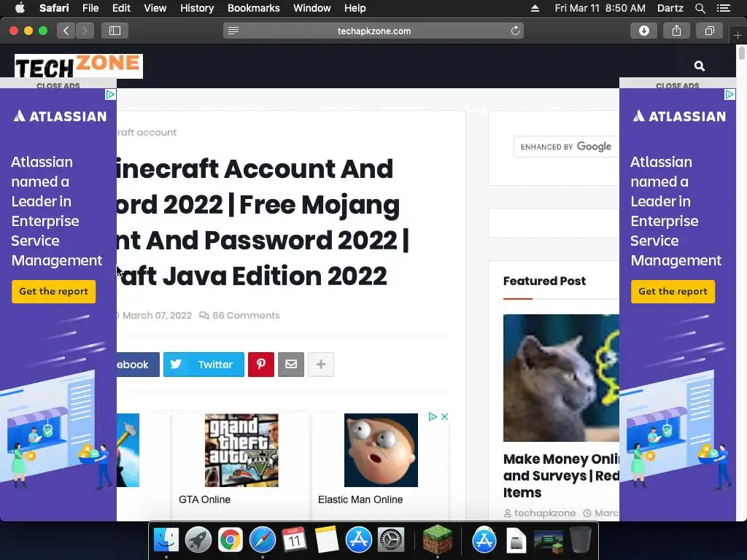Image resolution: width=747 pixels, height=560 pixels.
Task: Open the Window menu
Action: 312,8
